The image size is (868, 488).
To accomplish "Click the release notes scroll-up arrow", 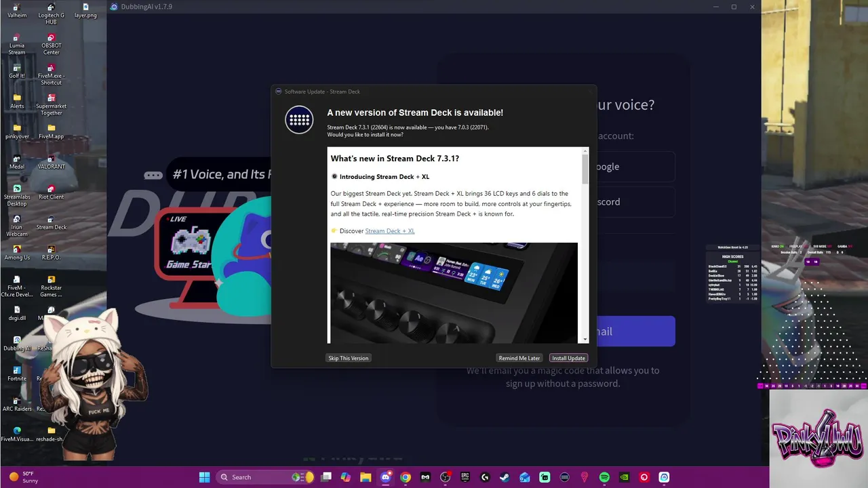I will (585, 150).
